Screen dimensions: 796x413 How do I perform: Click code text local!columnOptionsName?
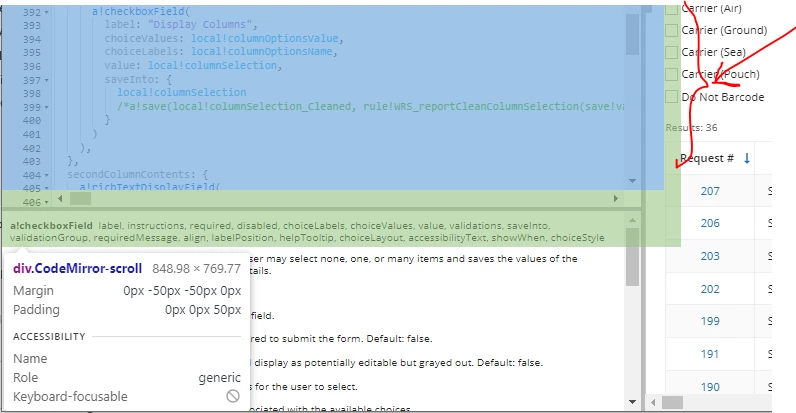(x=264, y=52)
